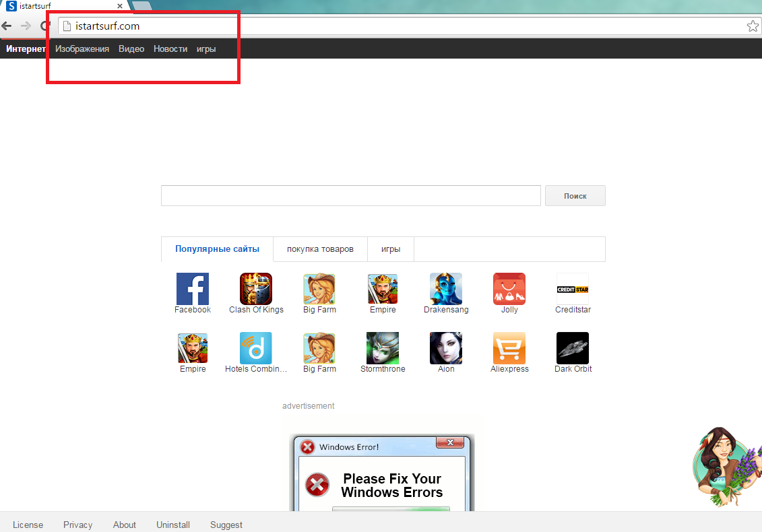Launch Big Farm next to Stormthrone
Screen dimensions: 762x532
click(319, 348)
